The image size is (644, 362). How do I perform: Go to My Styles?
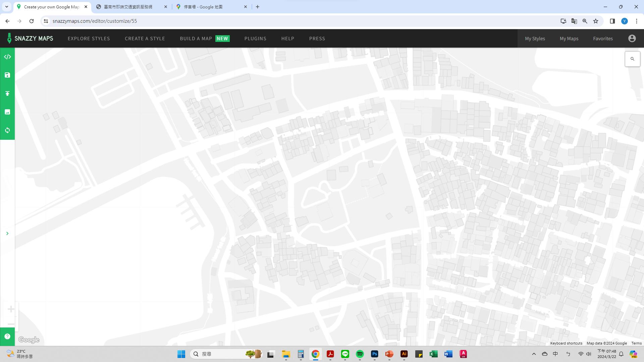pyautogui.click(x=535, y=39)
